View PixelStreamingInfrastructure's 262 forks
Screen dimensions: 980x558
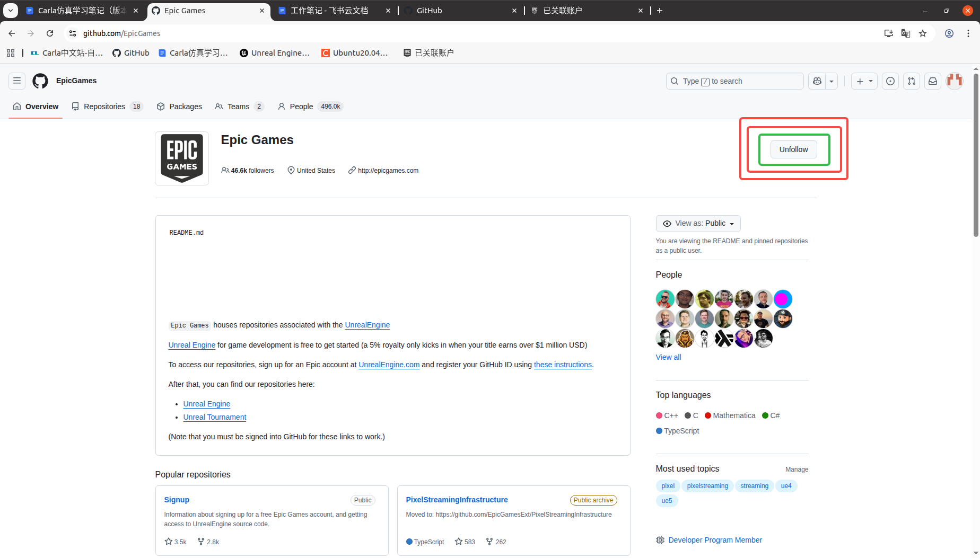pos(496,542)
